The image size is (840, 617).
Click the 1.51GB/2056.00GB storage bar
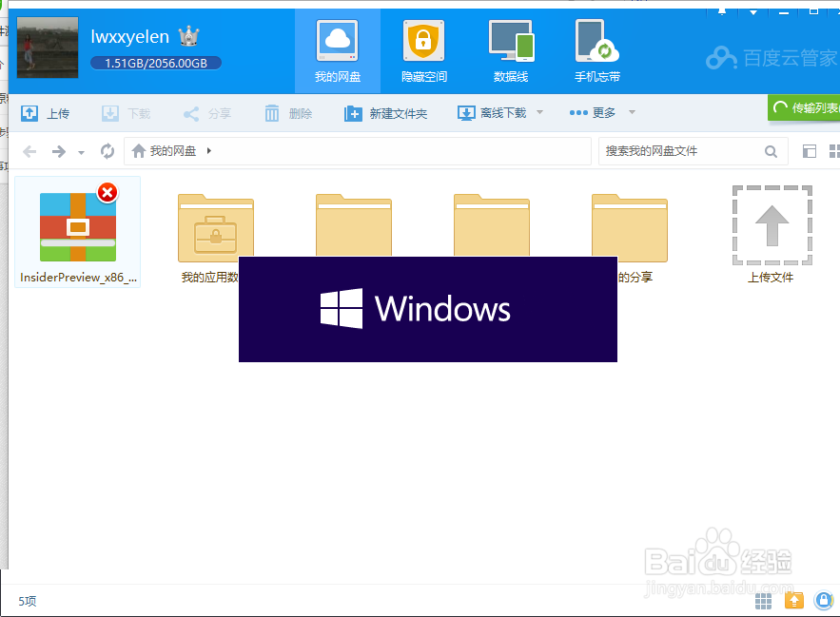pos(156,63)
